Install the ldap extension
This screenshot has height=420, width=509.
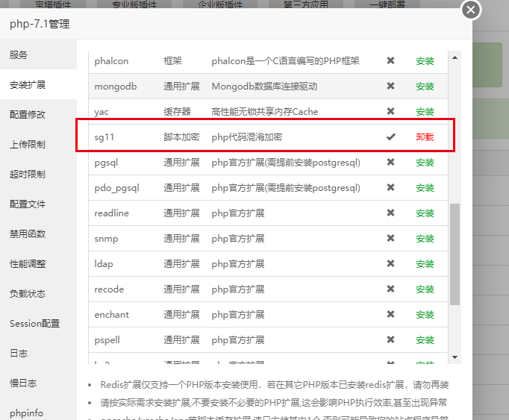tap(425, 264)
